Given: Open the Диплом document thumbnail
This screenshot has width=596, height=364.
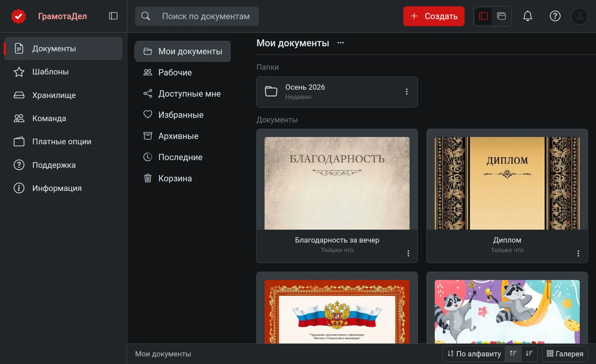Looking at the screenshot, I should tap(507, 183).
